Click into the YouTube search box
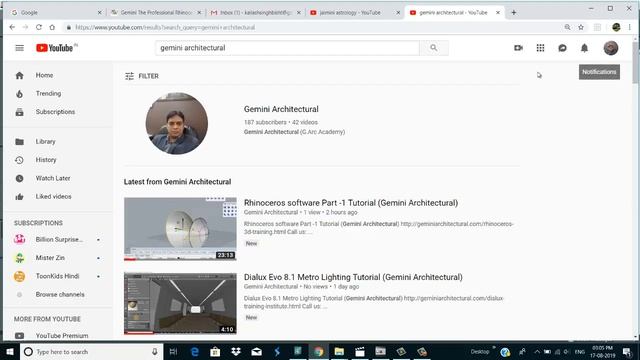 point(287,48)
